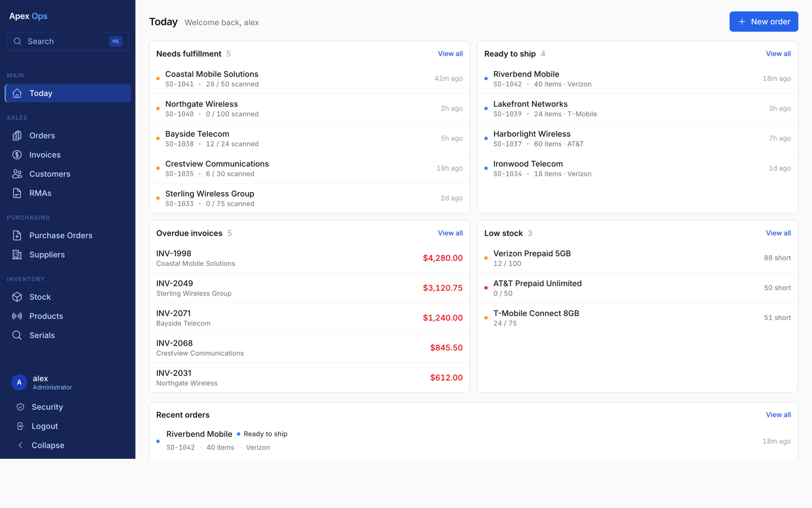Open the RMAs label

point(41,193)
